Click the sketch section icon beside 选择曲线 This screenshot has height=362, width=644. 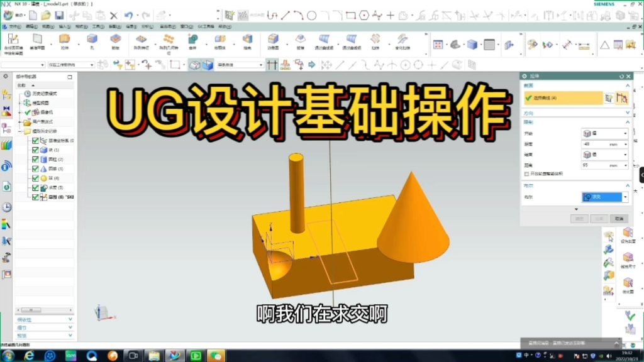click(608, 98)
